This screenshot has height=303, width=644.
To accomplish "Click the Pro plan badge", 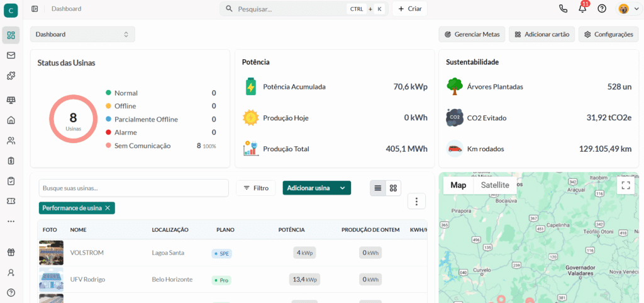I will 221,280.
